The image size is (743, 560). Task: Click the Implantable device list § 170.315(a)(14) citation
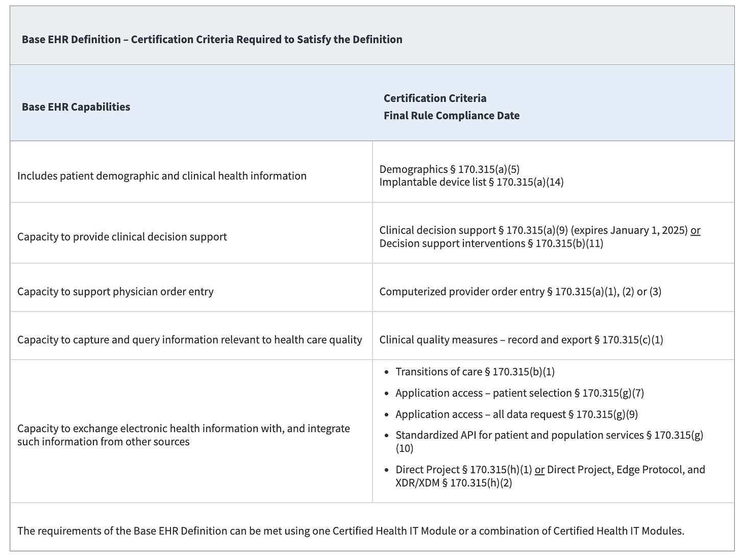click(472, 182)
